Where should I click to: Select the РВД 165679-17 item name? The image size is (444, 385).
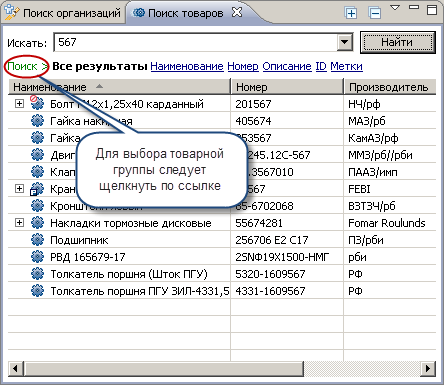pyautogui.click(x=88, y=257)
